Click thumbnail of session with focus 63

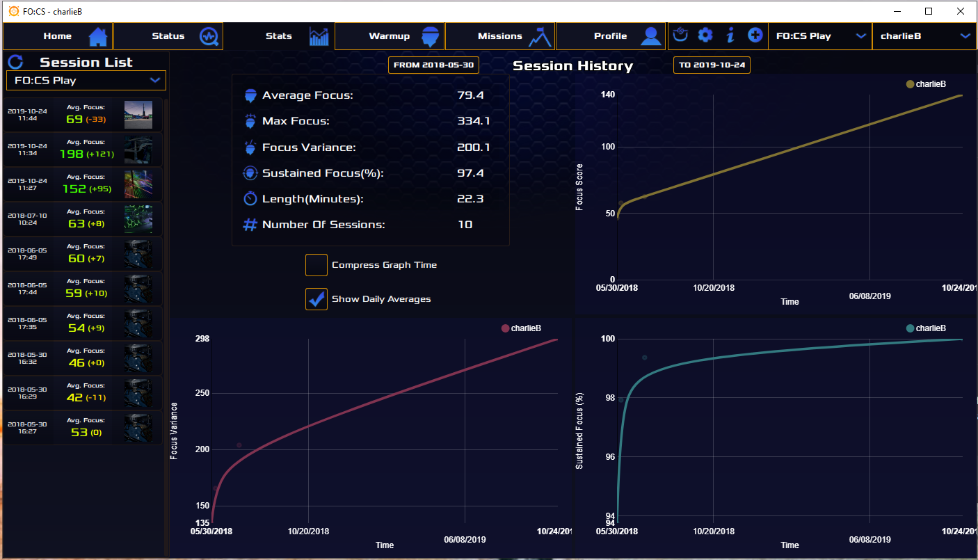(x=138, y=219)
